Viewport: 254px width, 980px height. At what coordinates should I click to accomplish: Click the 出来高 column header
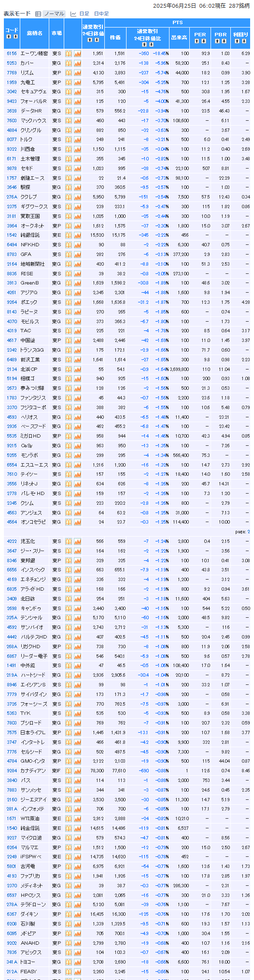click(180, 38)
